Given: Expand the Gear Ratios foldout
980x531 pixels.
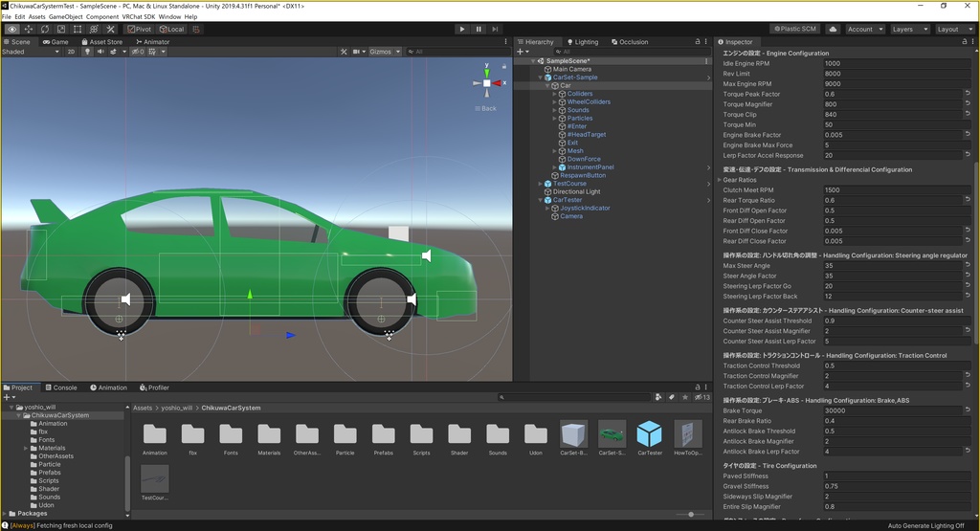Looking at the screenshot, I should click(720, 180).
